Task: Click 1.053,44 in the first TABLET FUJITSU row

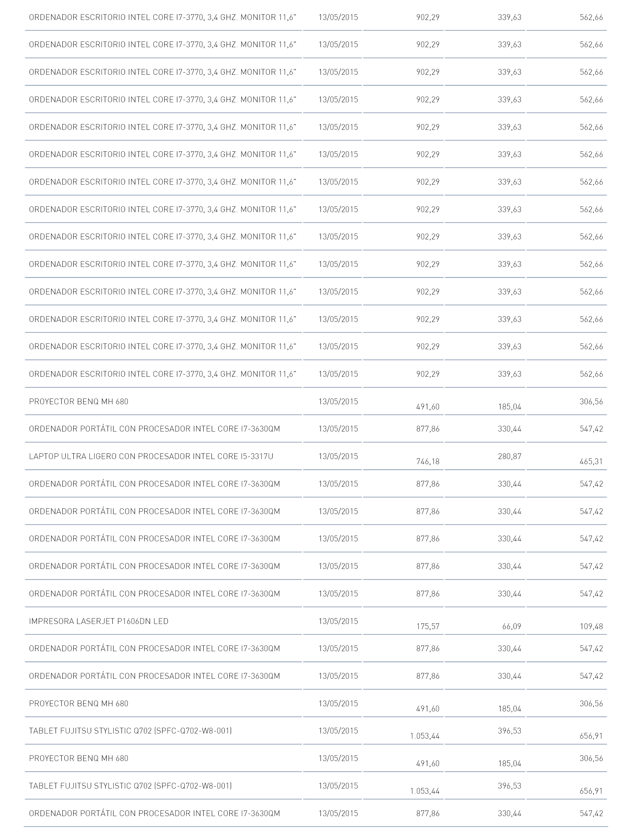Action: [425, 736]
